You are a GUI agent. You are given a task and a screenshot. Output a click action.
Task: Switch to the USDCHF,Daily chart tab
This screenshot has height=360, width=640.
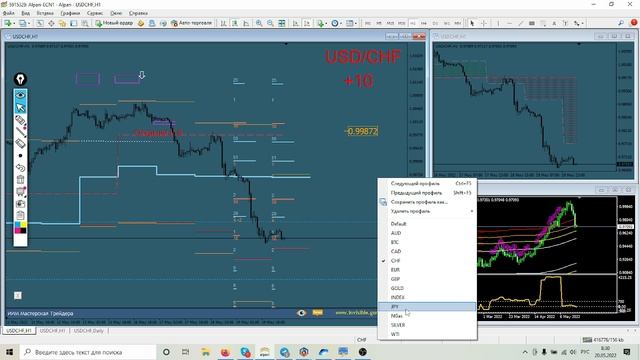click(x=89, y=331)
